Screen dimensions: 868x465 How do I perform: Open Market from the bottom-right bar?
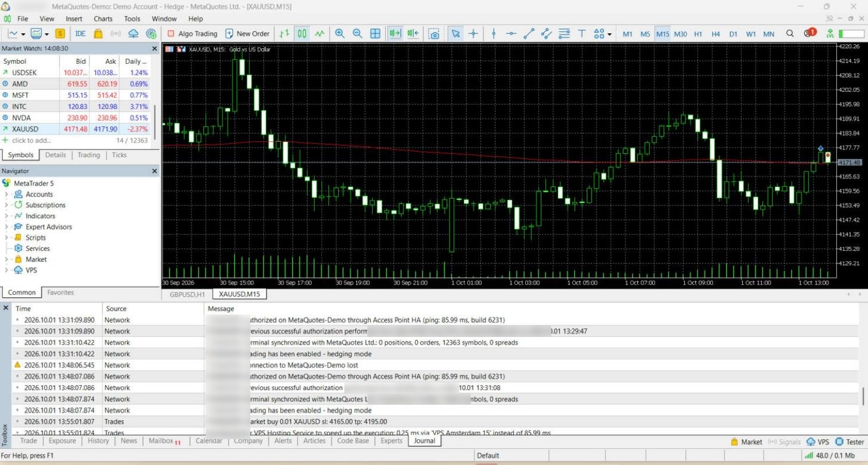pyautogui.click(x=746, y=441)
